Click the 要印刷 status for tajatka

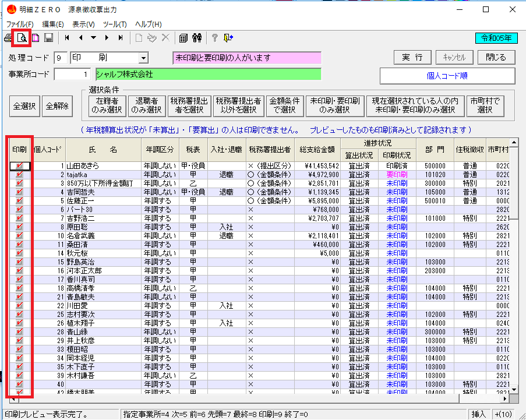pyautogui.click(x=397, y=174)
